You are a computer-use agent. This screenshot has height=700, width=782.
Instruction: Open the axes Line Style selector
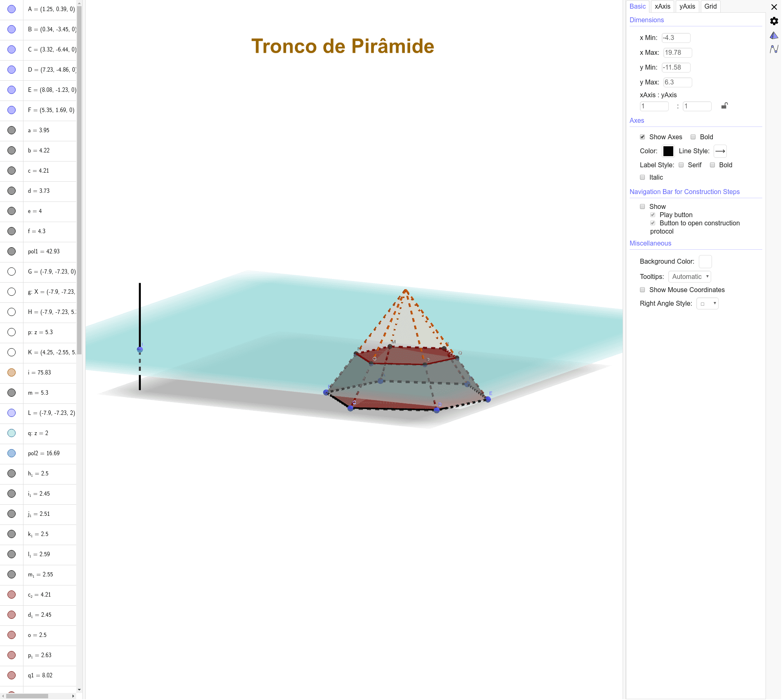pyautogui.click(x=720, y=151)
